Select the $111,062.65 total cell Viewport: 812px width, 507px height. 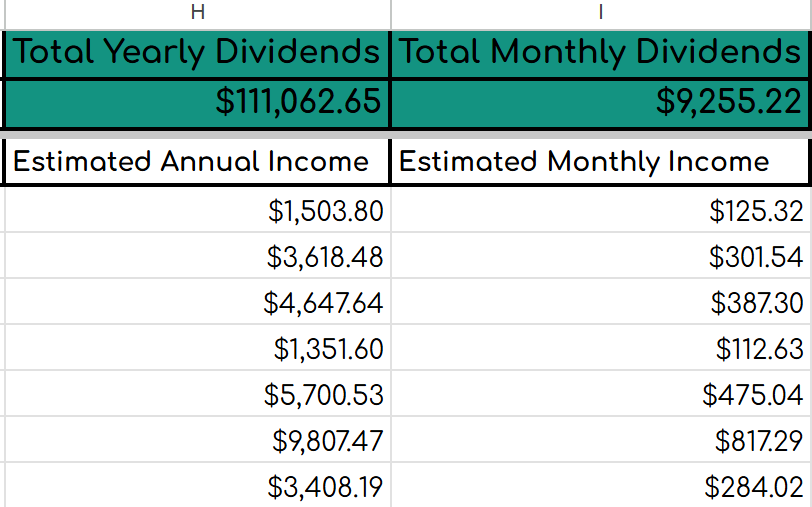[197, 103]
